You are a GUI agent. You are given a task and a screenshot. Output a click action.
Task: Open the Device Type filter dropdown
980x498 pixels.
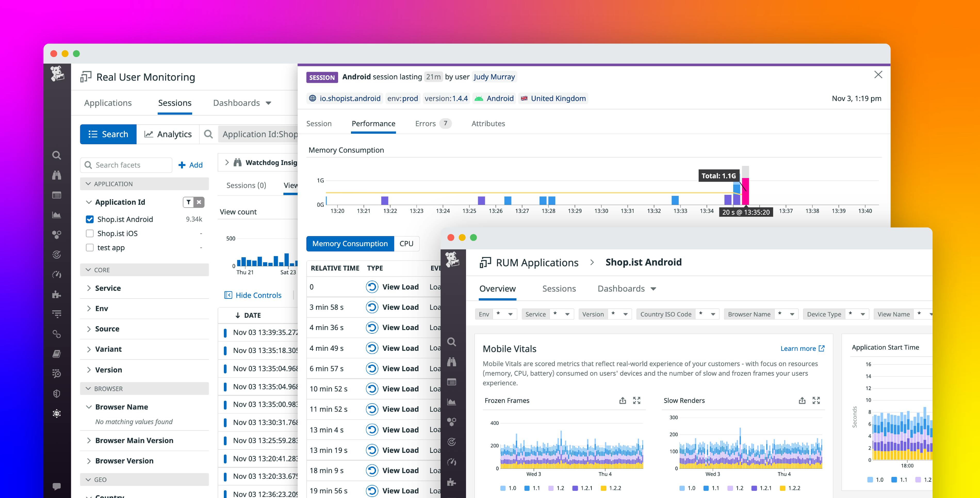click(x=858, y=314)
